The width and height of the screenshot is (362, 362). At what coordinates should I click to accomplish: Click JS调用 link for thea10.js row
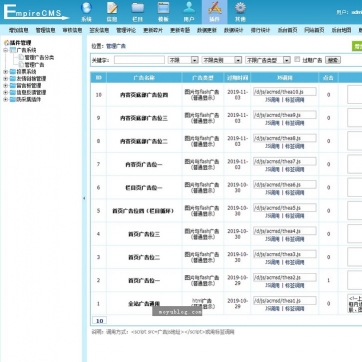tap(272, 100)
